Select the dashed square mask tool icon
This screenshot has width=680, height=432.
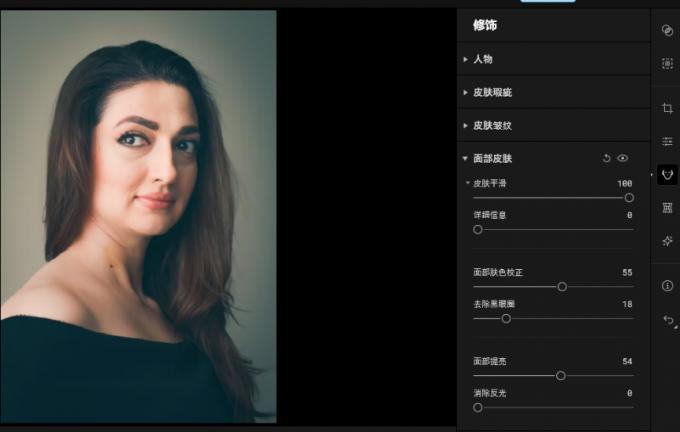click(x=667, y=64)
